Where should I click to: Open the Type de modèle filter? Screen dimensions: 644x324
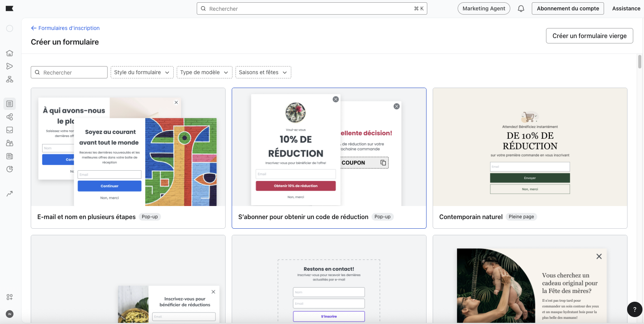(204, 72)
